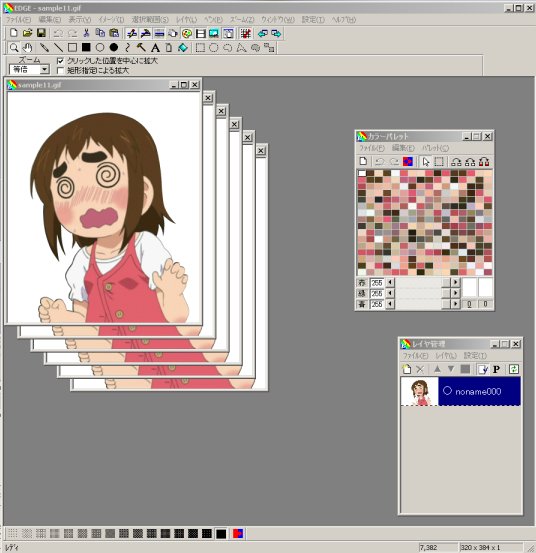Select layer noname000 thumbnail
The height and width of the screenshot is (553, 536).
[x=419, y=391]
